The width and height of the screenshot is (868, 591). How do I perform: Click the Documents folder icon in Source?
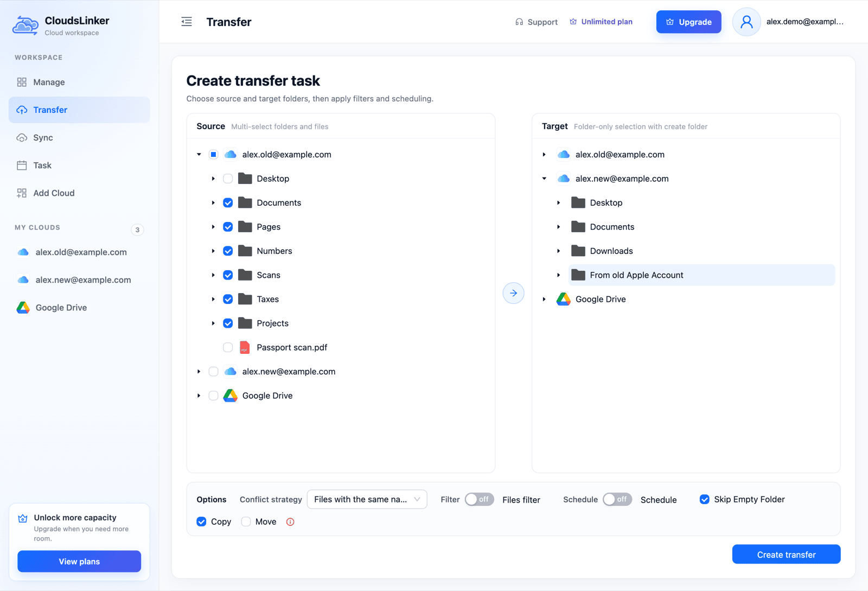tap(245, 202)
